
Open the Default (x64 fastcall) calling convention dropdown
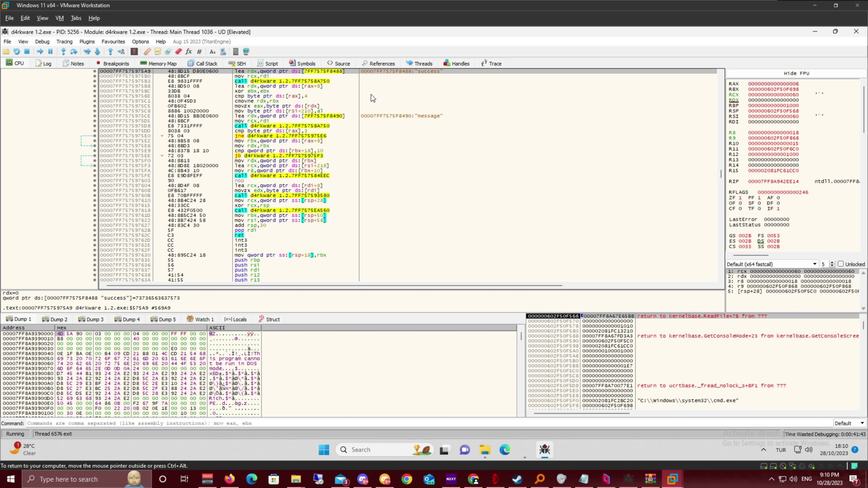815,264
